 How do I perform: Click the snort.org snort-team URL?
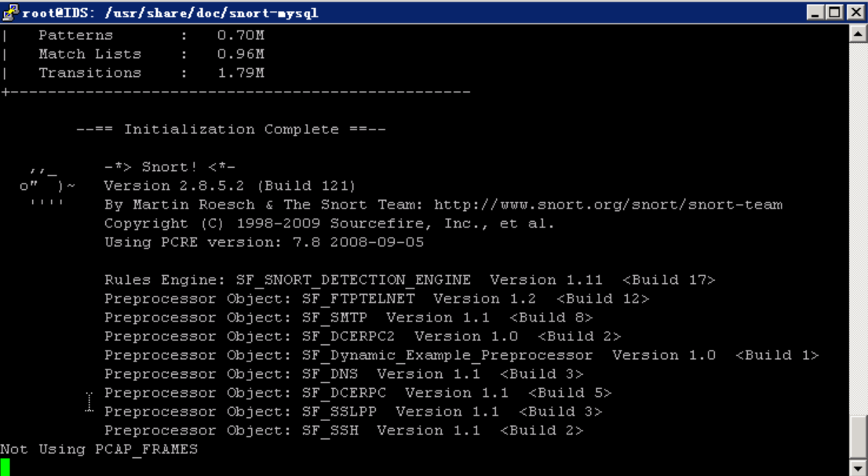tap(607, 205)
